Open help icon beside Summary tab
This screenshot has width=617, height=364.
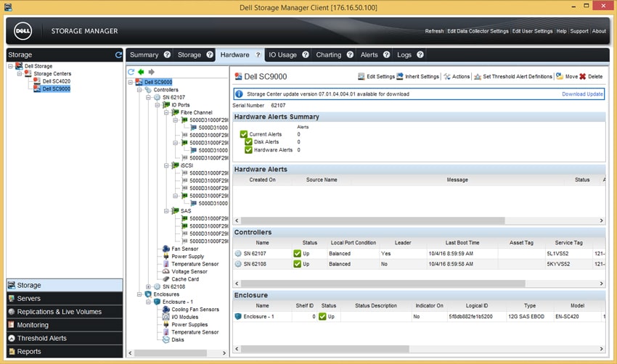[x=167, y=54]
